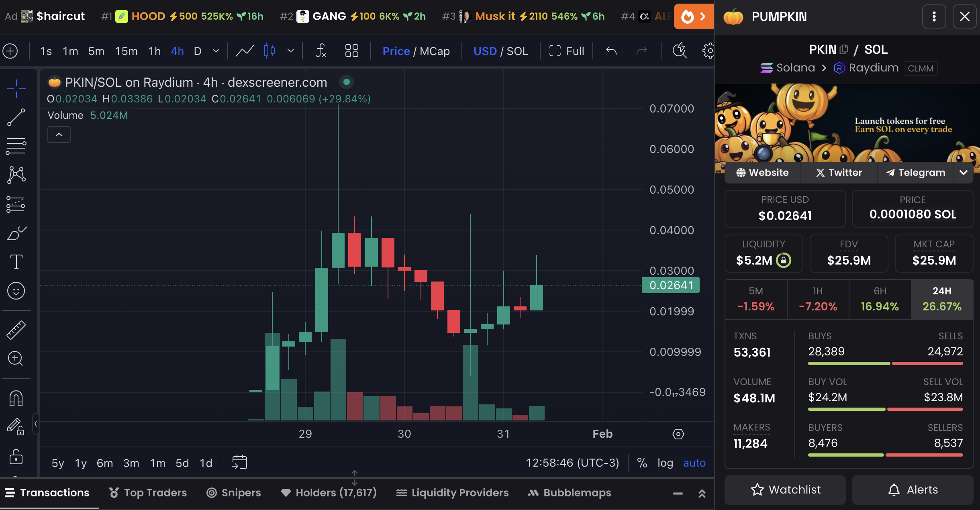Select the trend line drawing tool
This screenshot has height=510, width=980.
tap(16, 117)
